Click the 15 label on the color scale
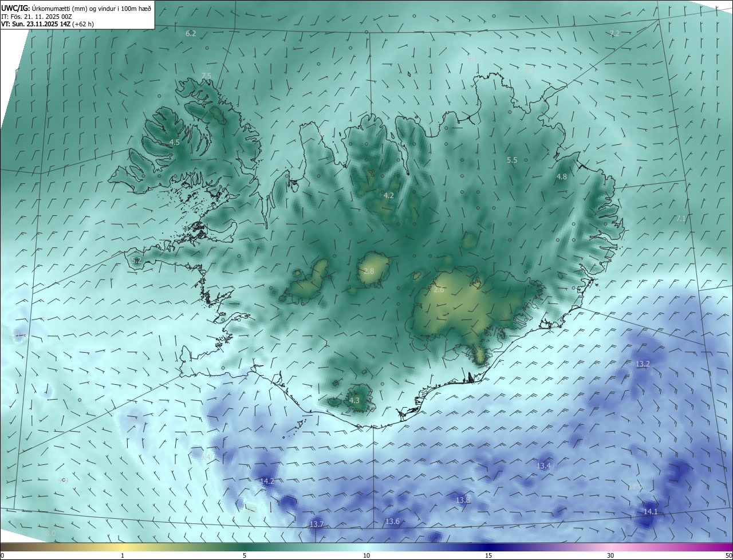Screen dimensions: 733x560 (x=488, y=555)
